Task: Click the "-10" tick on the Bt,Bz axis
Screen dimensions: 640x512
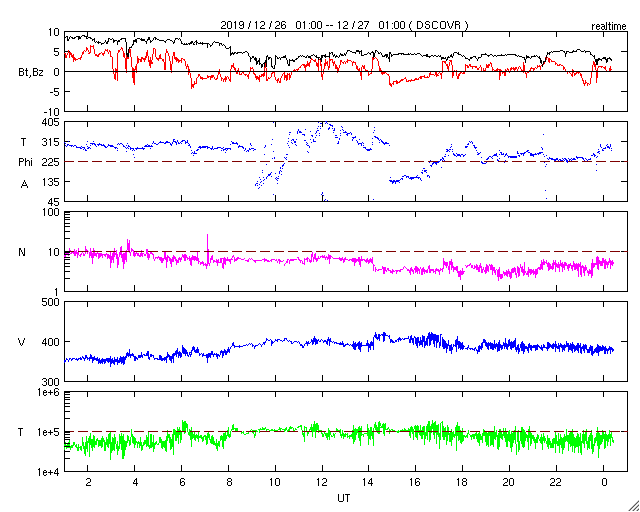Action: (x=51, y=112)
